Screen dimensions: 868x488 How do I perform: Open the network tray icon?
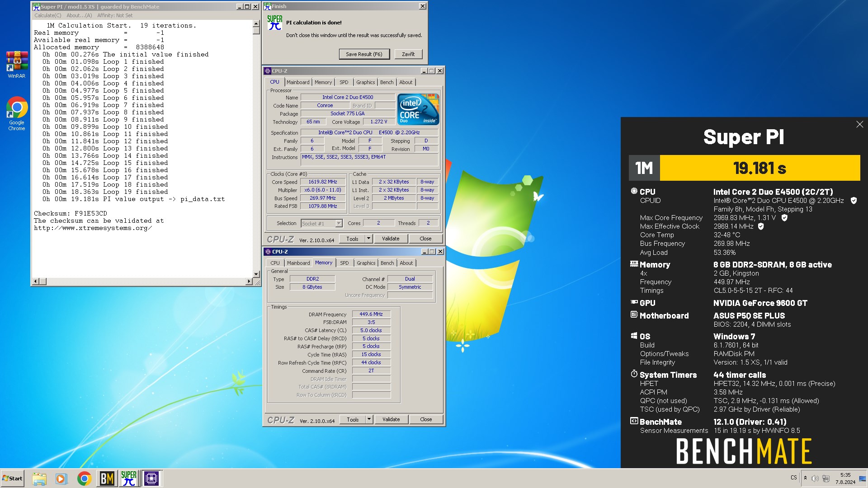pos(826,479)
